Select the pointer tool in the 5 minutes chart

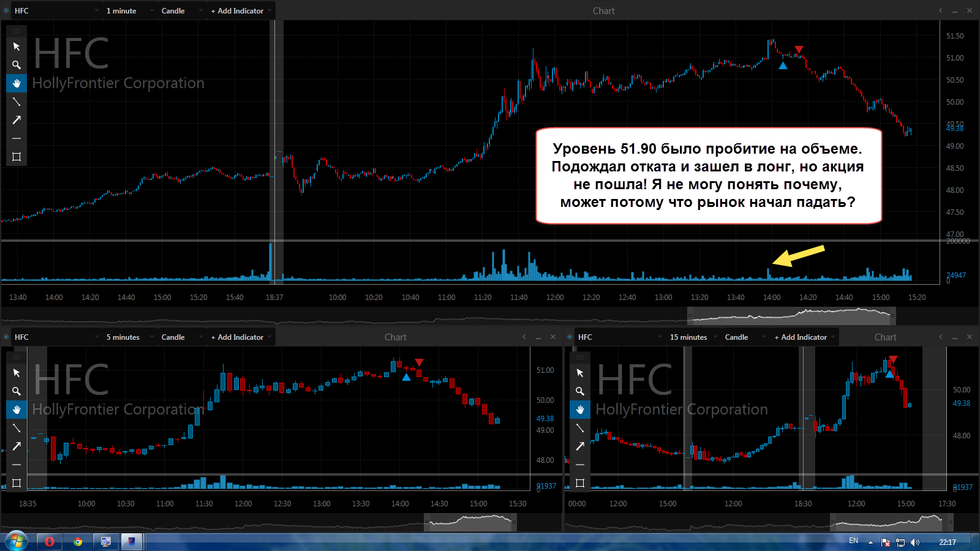pos(17,373)
